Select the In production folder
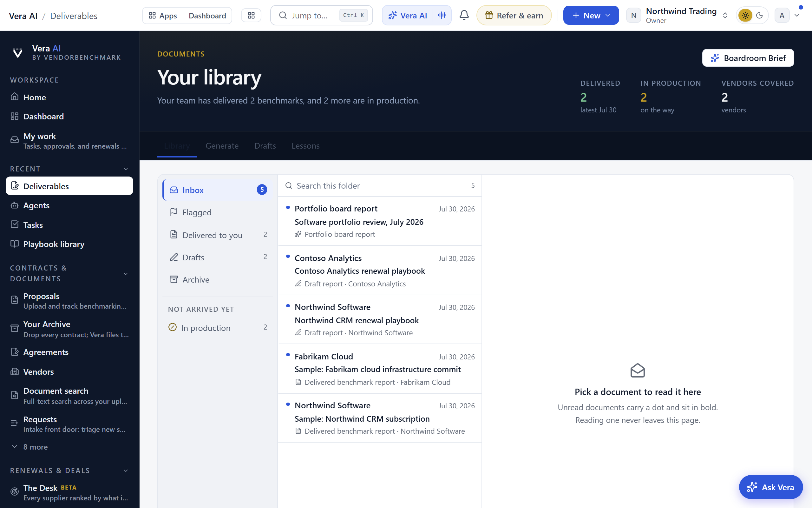 tap(218, 328)
